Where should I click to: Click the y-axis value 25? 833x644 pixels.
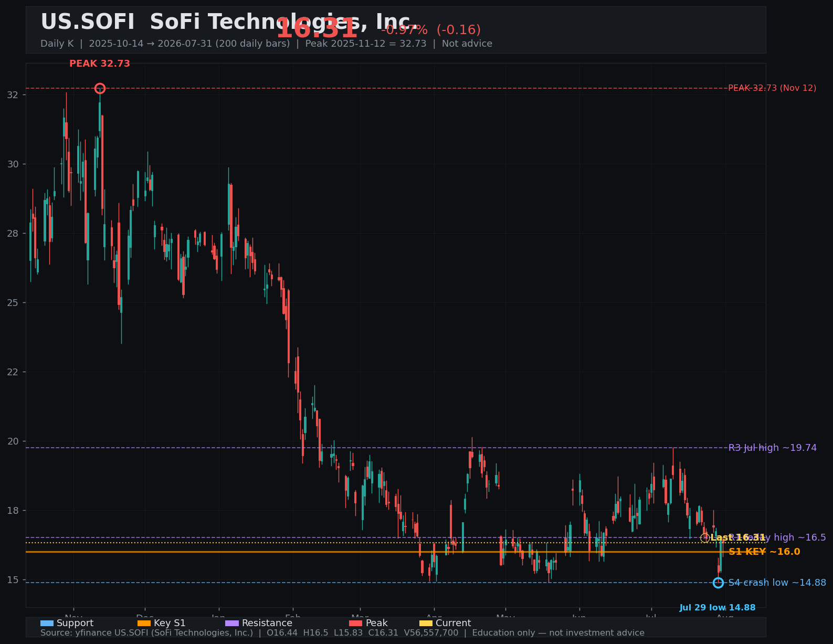(13, 303)
